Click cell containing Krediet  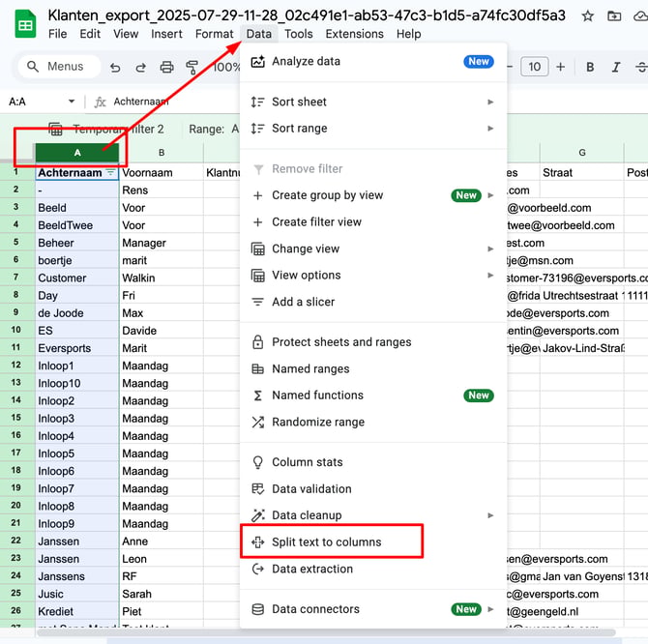77,611
